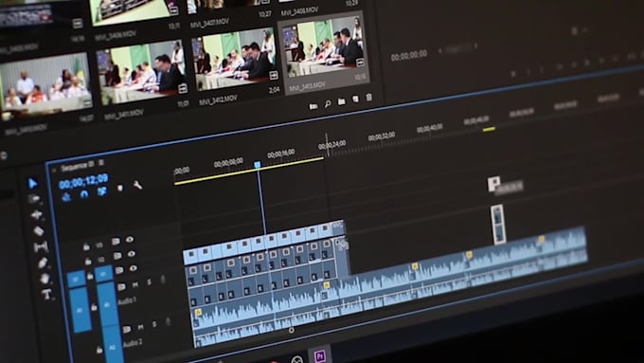644x363 pixels.
Task: Select the Hand tool
Action: (x=45, y=279)
